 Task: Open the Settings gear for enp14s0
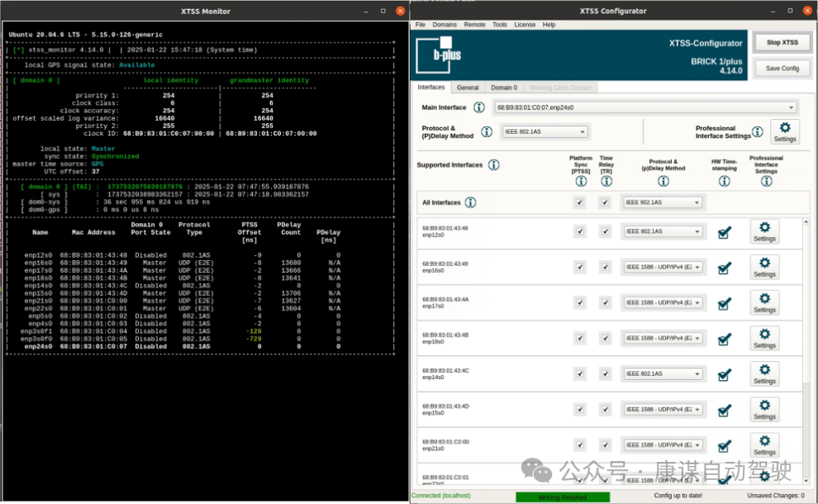point(764,374)
